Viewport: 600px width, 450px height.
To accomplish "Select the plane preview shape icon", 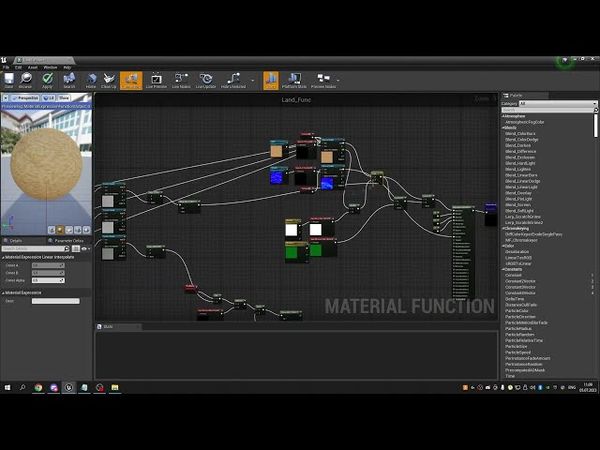I will pyautogui.click(x=69, y=230).
